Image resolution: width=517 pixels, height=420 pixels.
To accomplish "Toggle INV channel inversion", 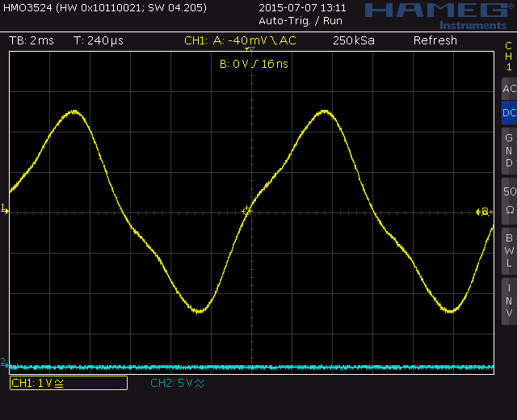I will tap(509, 300).
